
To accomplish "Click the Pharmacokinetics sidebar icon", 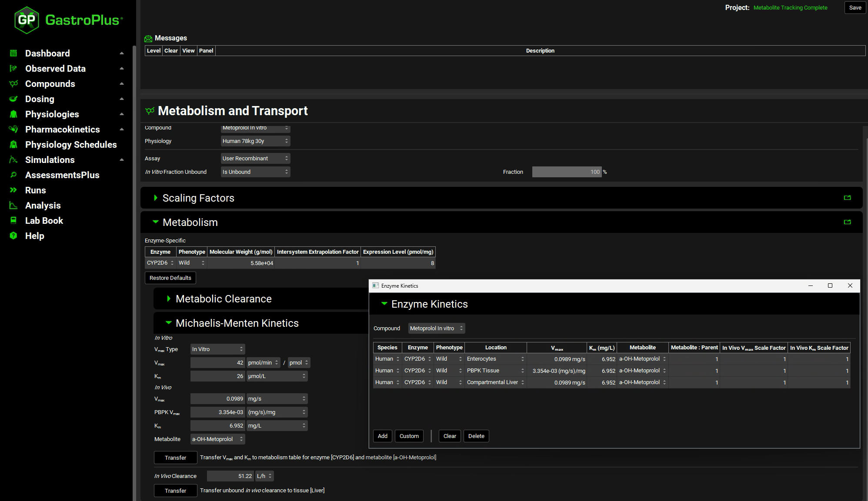I will click(x=13, y=129).
